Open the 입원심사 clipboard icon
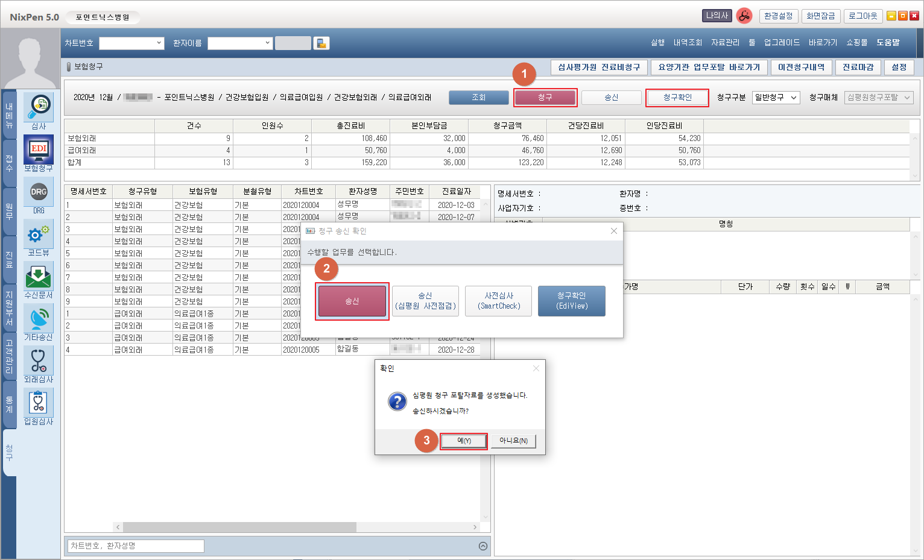 point(39,403)
